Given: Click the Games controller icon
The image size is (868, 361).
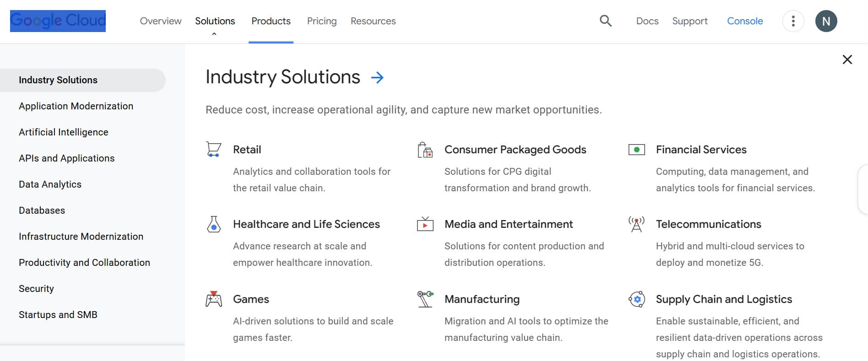Looking at the screenshot, I should 214,299.
